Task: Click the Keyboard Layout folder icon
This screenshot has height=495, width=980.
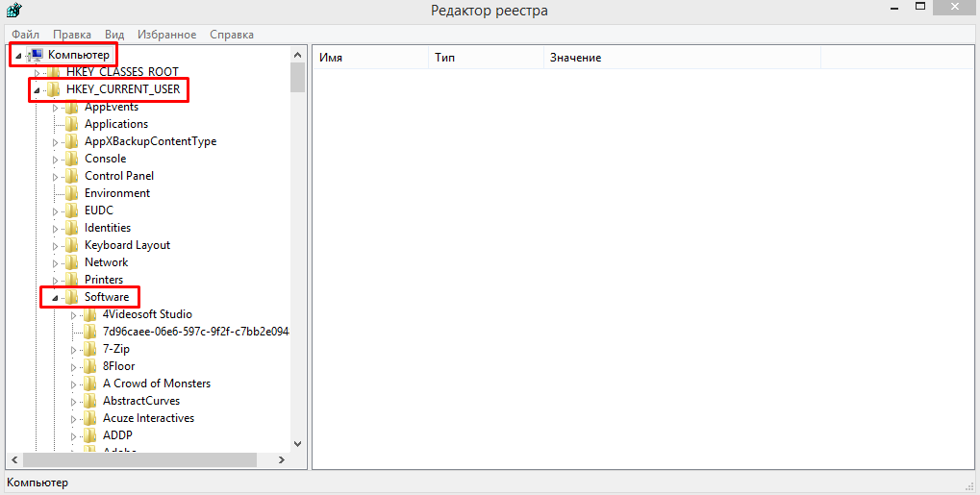Action: click(72, 245)
